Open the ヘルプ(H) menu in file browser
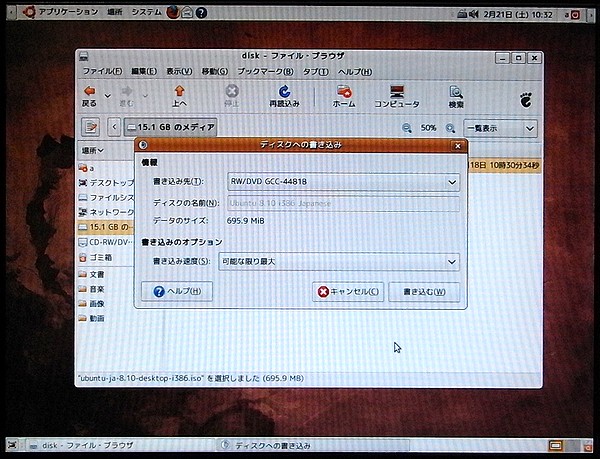This screenshot has height=459, width=600. pos(355,72)
